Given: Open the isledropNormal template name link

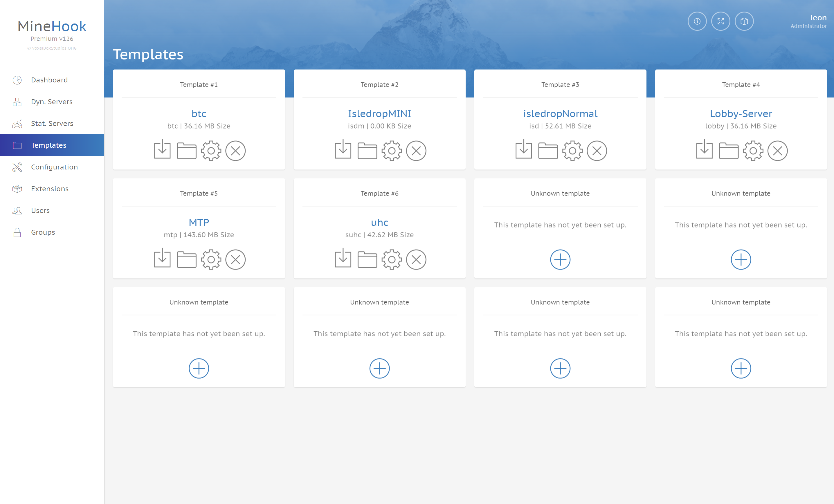Looking at the screenshot, I should coord(560,114).
